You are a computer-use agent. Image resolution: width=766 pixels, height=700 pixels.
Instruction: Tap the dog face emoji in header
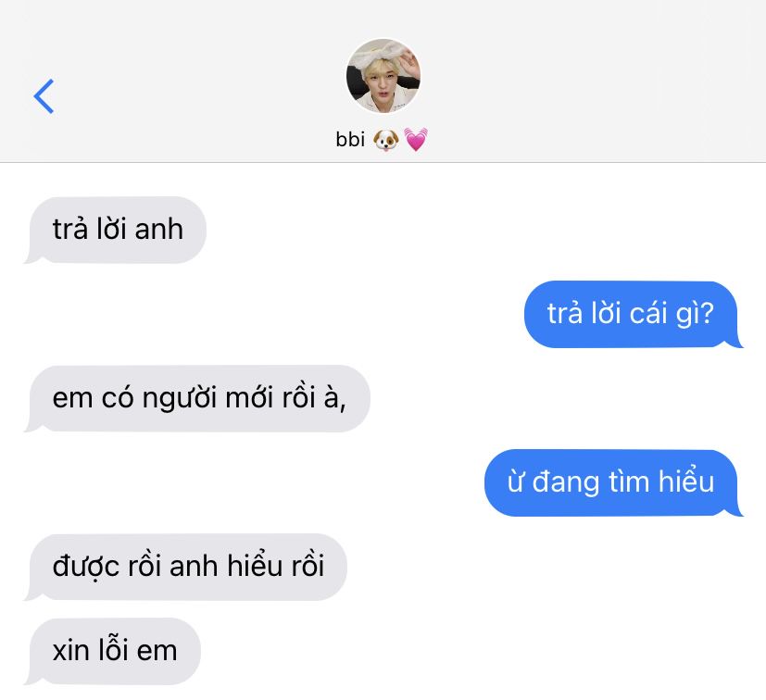[386, 140]
